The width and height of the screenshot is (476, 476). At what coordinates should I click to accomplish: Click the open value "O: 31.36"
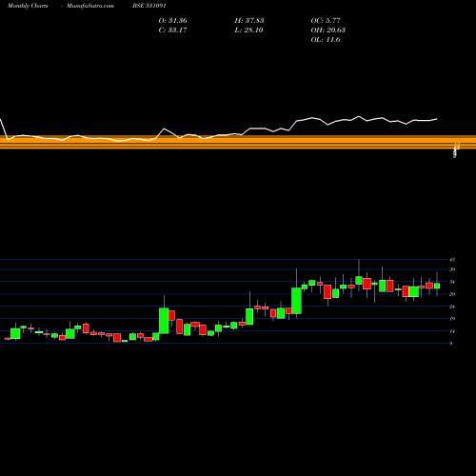(x=172, y=21)
